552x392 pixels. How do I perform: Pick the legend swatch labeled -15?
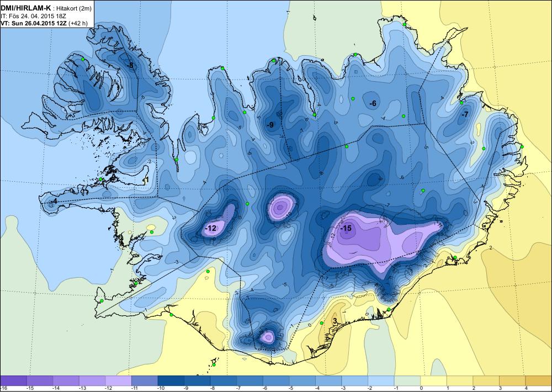(x=39, y=381)
